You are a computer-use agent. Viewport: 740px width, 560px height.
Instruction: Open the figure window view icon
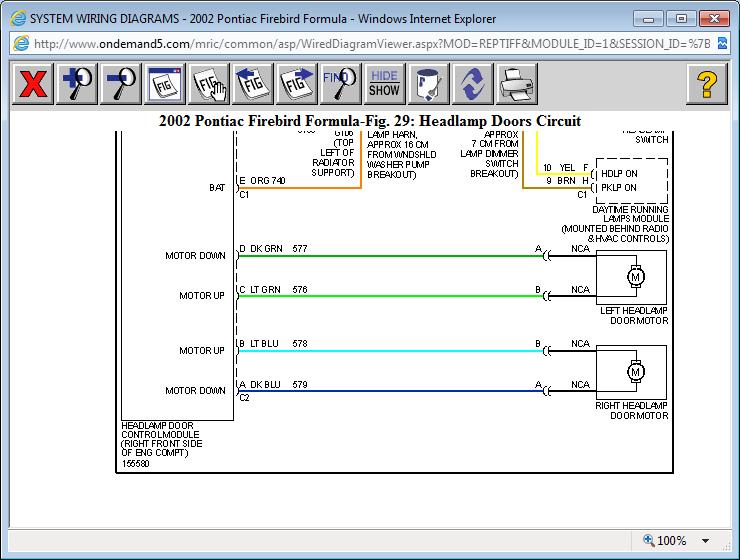(x=165, y=84)
